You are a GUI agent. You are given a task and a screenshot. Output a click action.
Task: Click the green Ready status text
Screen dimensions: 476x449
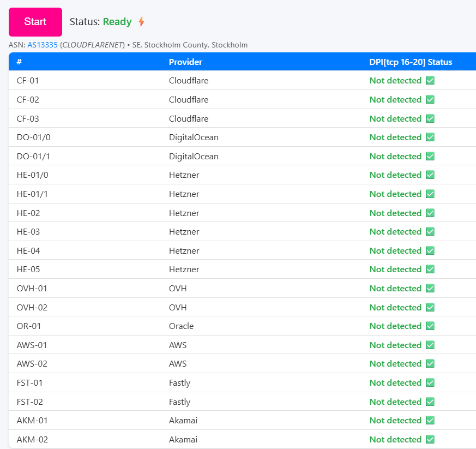(117, 22)
